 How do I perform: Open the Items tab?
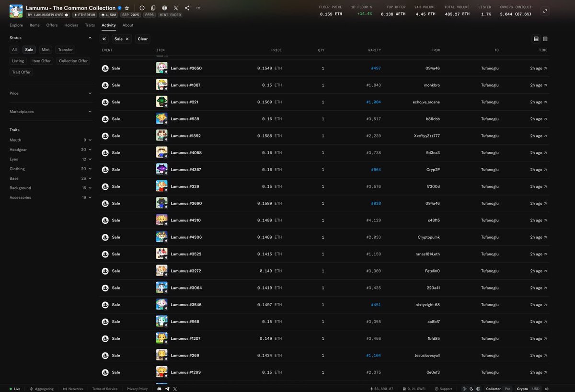34,25
